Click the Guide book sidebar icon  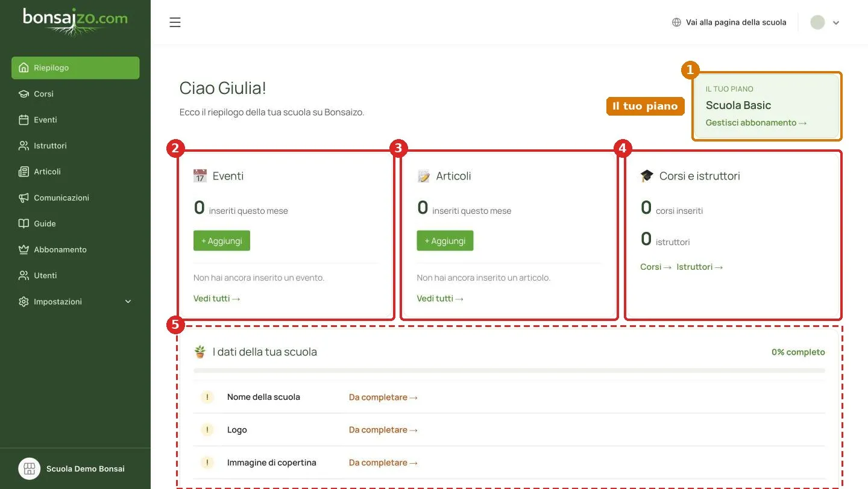tap(24, 223)
